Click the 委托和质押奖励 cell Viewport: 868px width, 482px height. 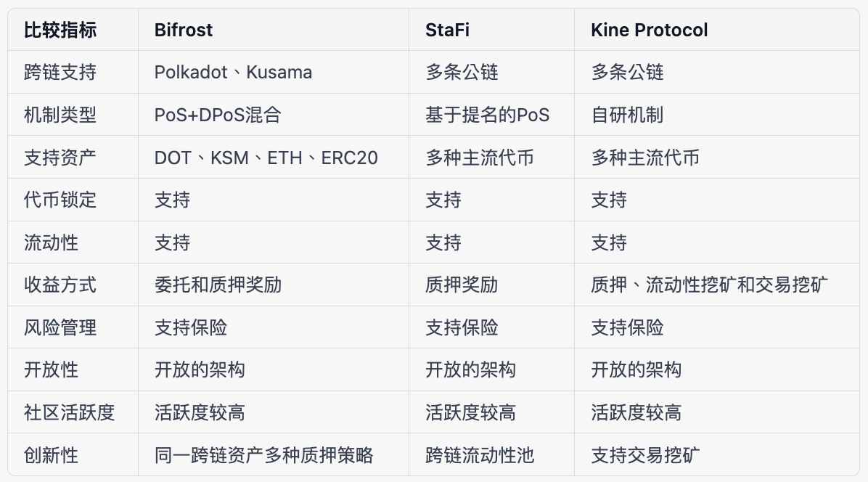[x=218, y=285]
